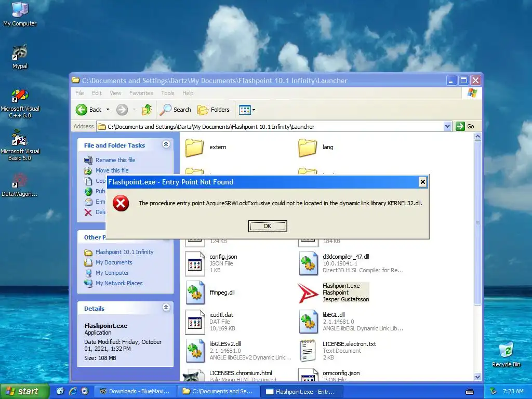Select the config.json file icon
Image resolution: width=532 pixels, height=399 pixels.
pyautogui.click(x=195, y=263)
